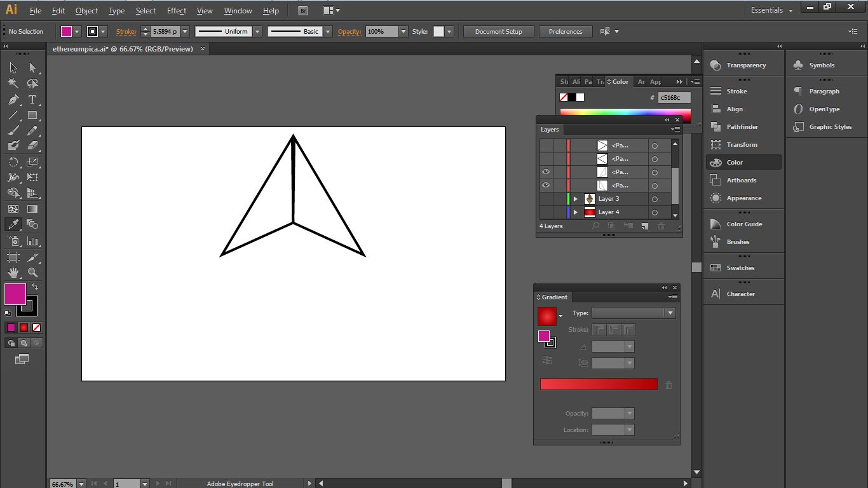868x488 pixels.
Task: Select the Magic Wand tool
Action: tap(13, 83)
